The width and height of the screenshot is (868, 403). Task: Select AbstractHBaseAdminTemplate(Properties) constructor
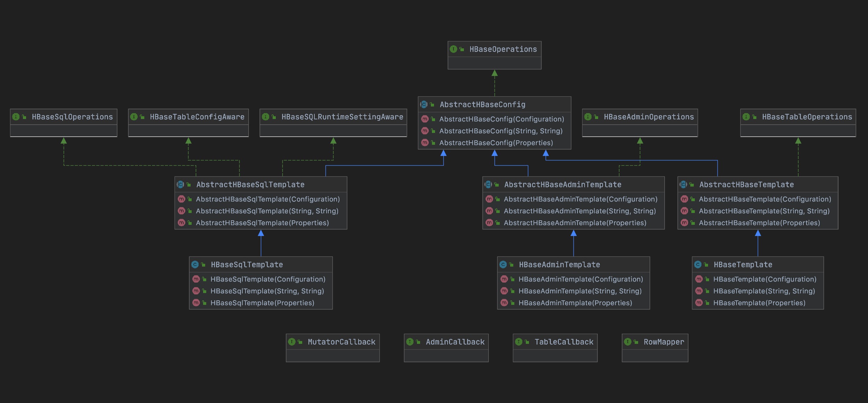point(575,223)
